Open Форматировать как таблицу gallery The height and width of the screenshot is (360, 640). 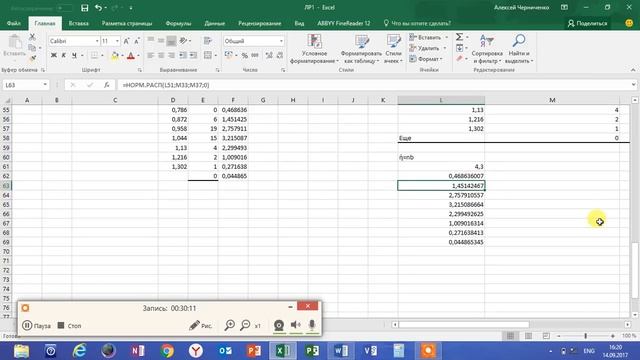click(x=361, y=49)
